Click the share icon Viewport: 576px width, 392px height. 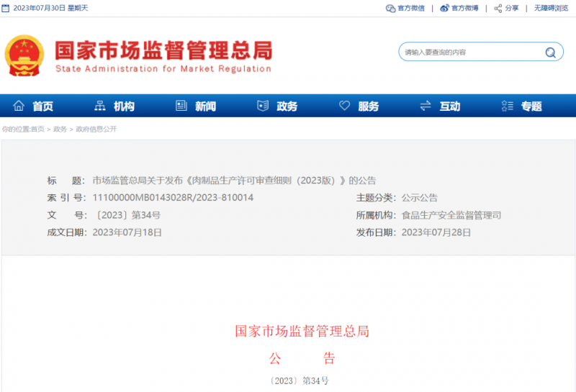pos(497,8)
